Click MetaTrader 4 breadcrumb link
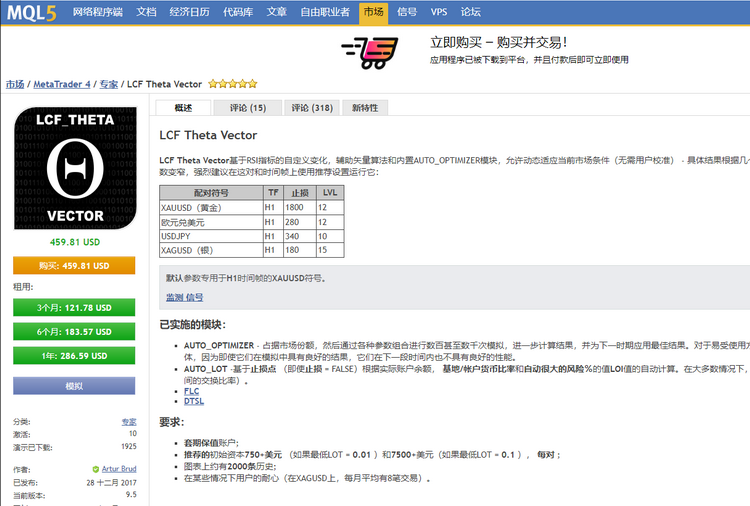Screen dimensions: 750x506 (62, 84)
